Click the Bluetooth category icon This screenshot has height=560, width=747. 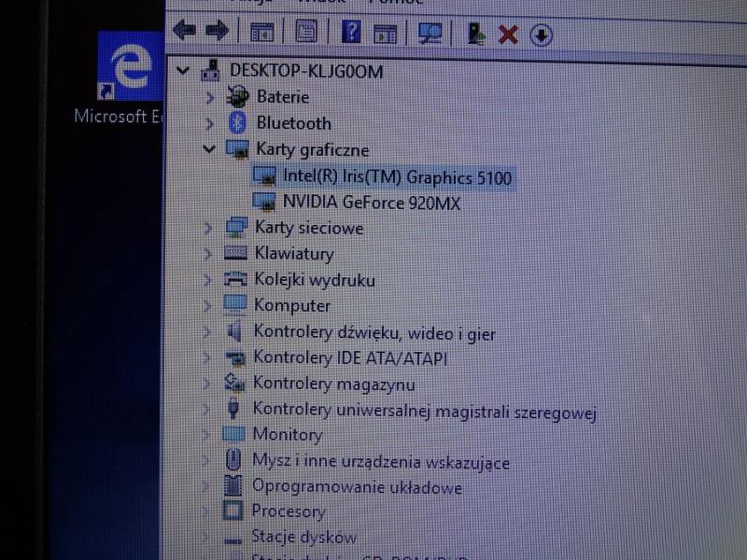pos(237,122)
